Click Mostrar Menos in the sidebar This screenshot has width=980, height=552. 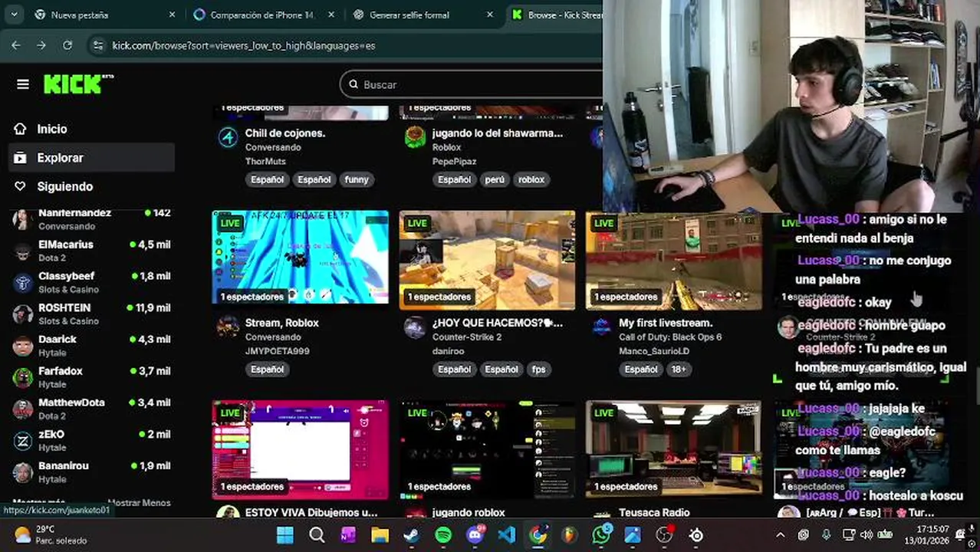pyautogui.click(x=139, y=503)
